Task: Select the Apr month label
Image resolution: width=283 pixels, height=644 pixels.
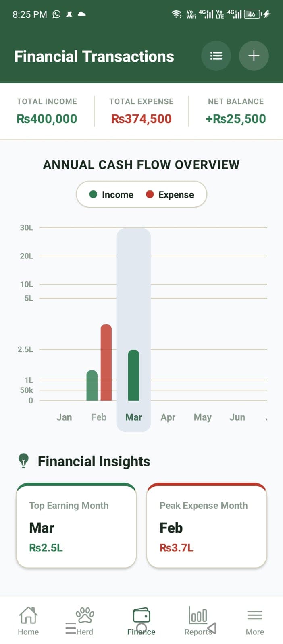Action: pos(168,417)
